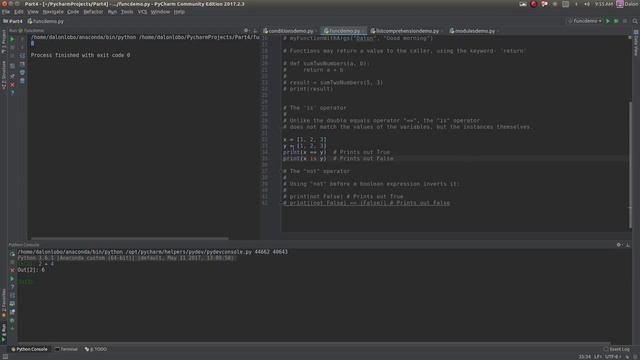Open the Code menu
Screen dimensions: 640x360
click(73, 12)
